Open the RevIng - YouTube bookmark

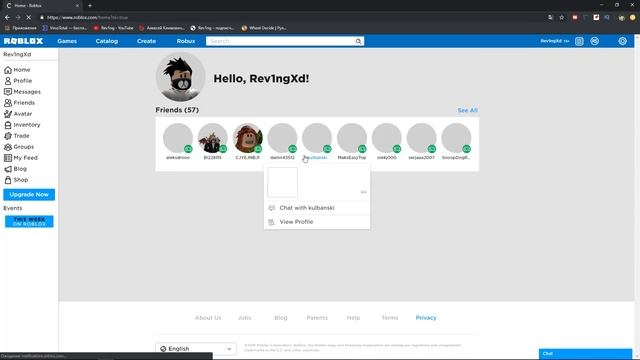click(x=113, y=28)
